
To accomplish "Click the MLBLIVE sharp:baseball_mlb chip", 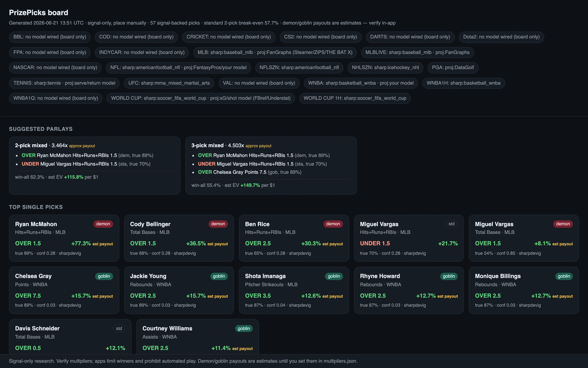I will [418, 52].
